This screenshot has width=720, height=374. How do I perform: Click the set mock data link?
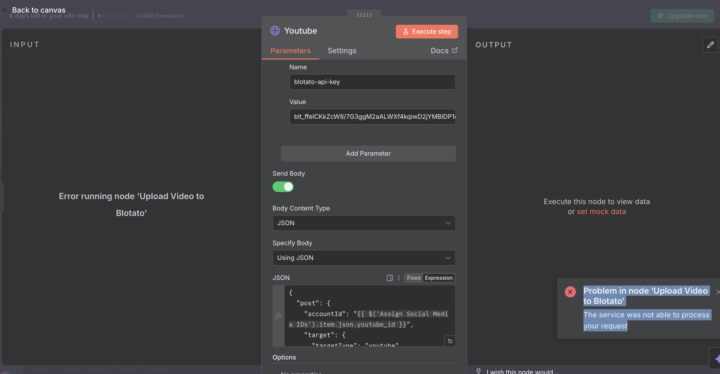(x=601, y=212)
